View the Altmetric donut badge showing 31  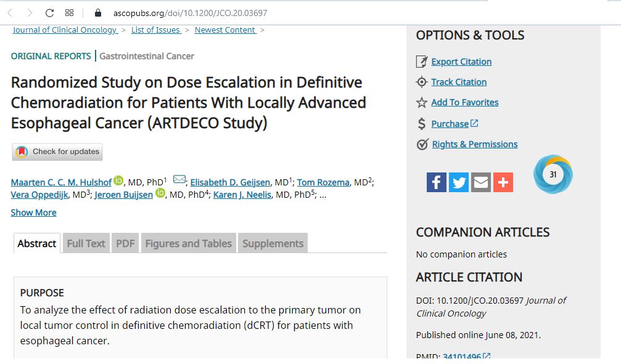(x=553, y=174)
